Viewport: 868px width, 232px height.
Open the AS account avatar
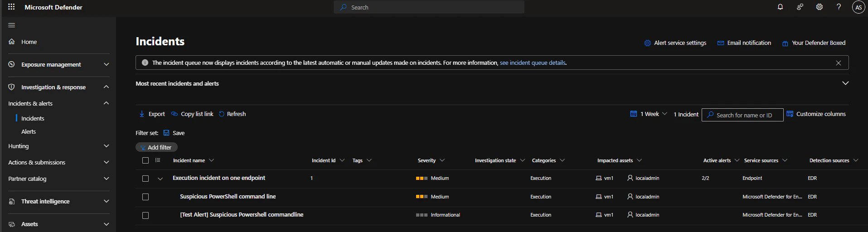point(858,7)
